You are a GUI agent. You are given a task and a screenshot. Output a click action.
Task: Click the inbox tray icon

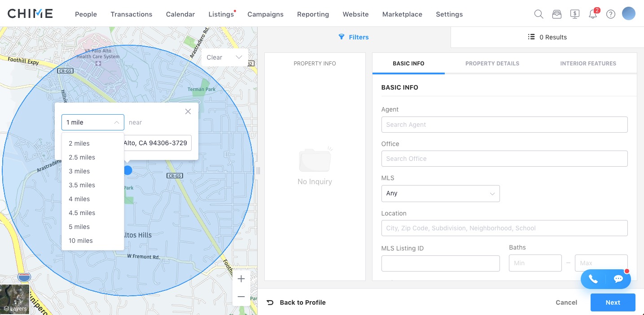pos(556,14)
